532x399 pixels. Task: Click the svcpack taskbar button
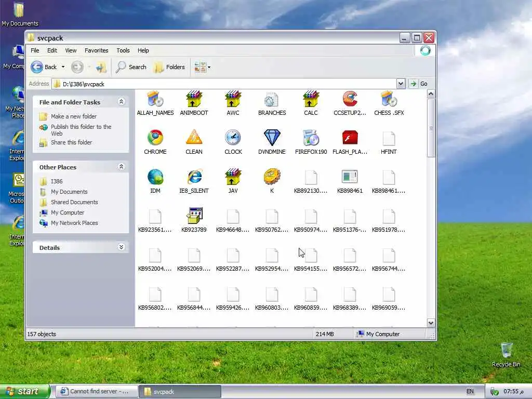(180, 392)
